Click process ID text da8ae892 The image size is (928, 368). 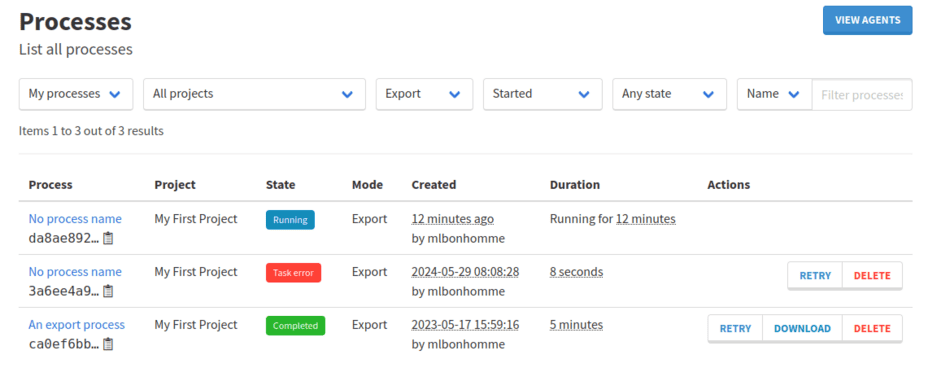tap(64, 238)
